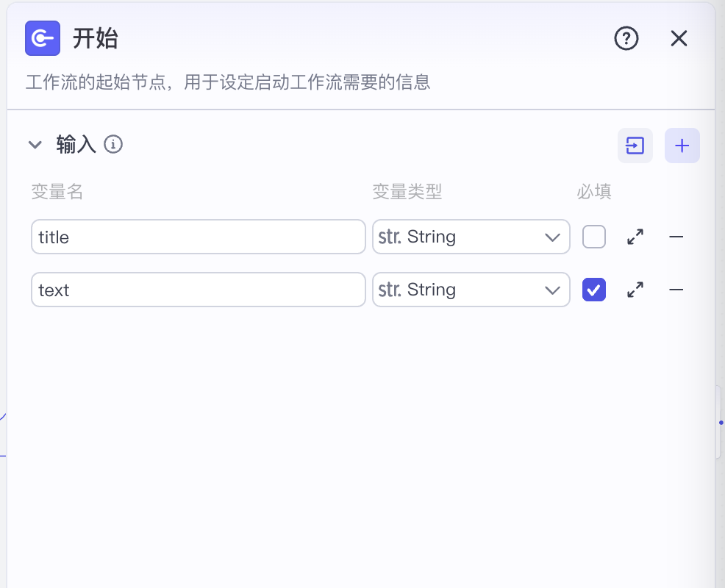The height and width of the screenshot is (588, 725).
Task: Click the info icon beside 输入
Action: click(x=114, y=145)
